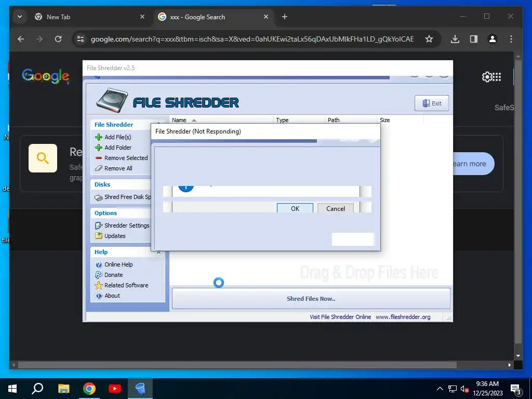Close the New Tab tab
532x399 pixels.
(x=142, y=17)
